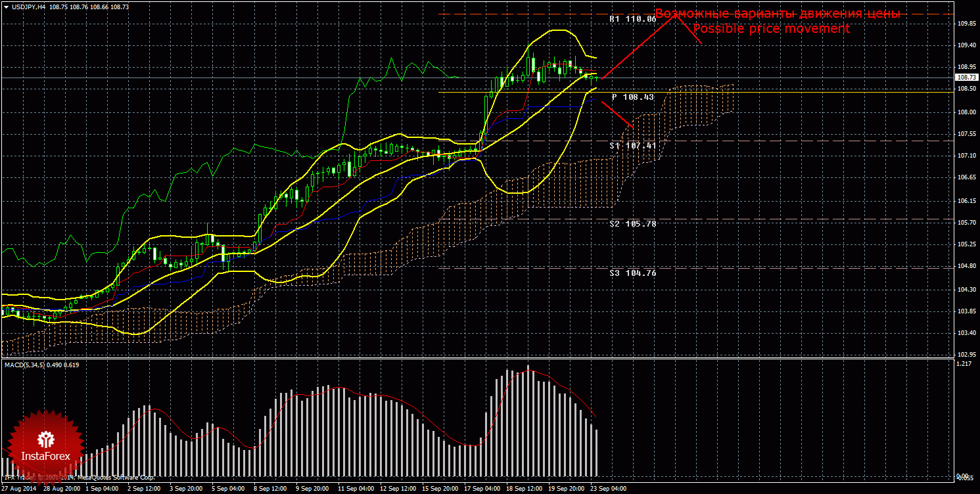Image resolution: width=980 pixels, height=494 pixels.
Task: Select the S2 105.78 support label
Action: 632,223
